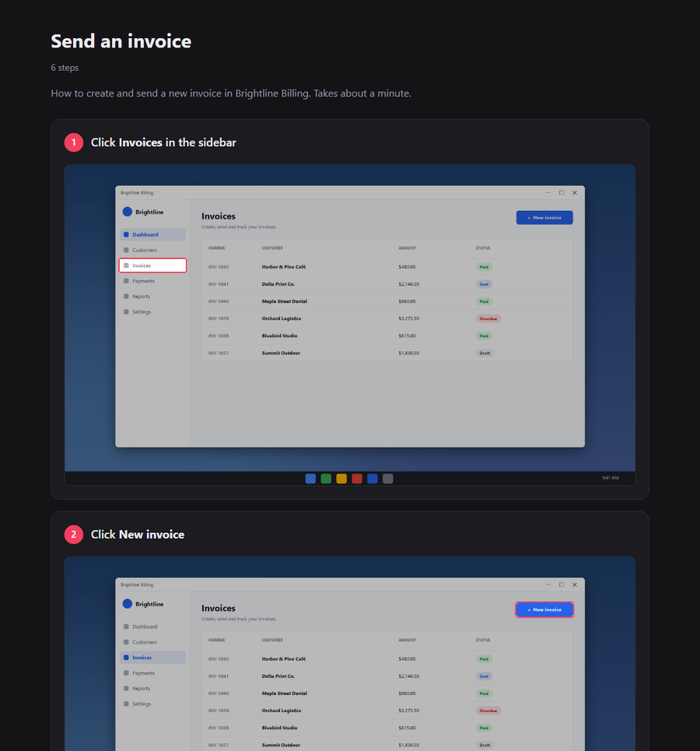Click Delta Print Co. in step 1 screenshot
The height and width of the screenshot is (751, 700).
(x=278, y=284)
